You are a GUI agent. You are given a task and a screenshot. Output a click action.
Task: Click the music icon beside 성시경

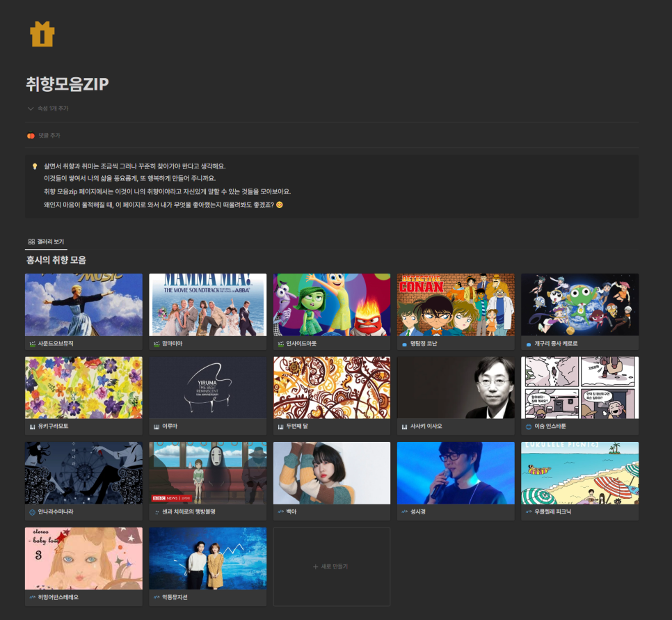click(405, 512)
